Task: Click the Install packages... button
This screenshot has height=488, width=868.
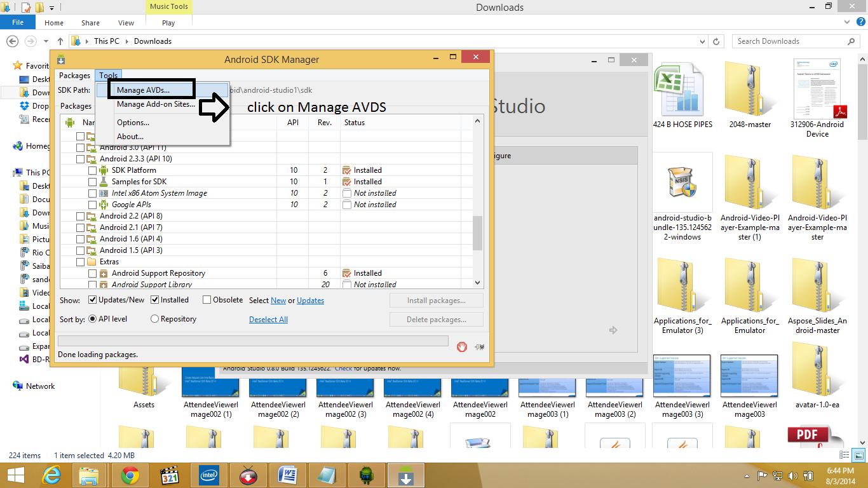Action: (437, 301)
